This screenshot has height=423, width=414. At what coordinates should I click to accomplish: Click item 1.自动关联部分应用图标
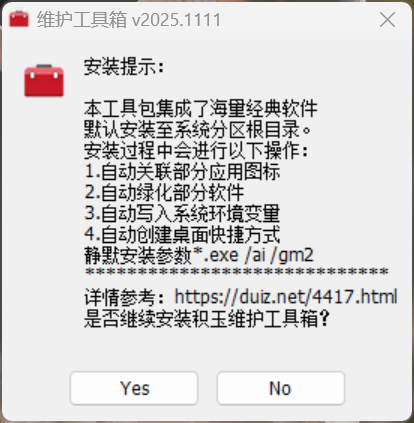(x=182, y=171)
